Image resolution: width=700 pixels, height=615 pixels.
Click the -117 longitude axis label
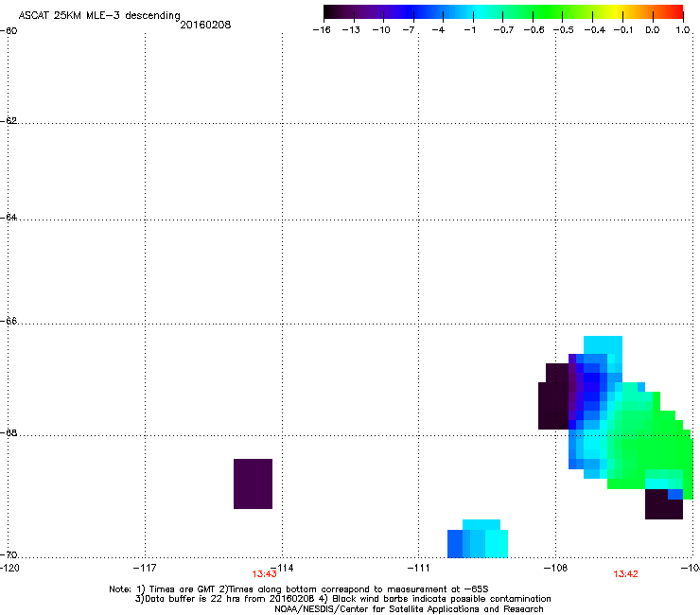(145, 568)
